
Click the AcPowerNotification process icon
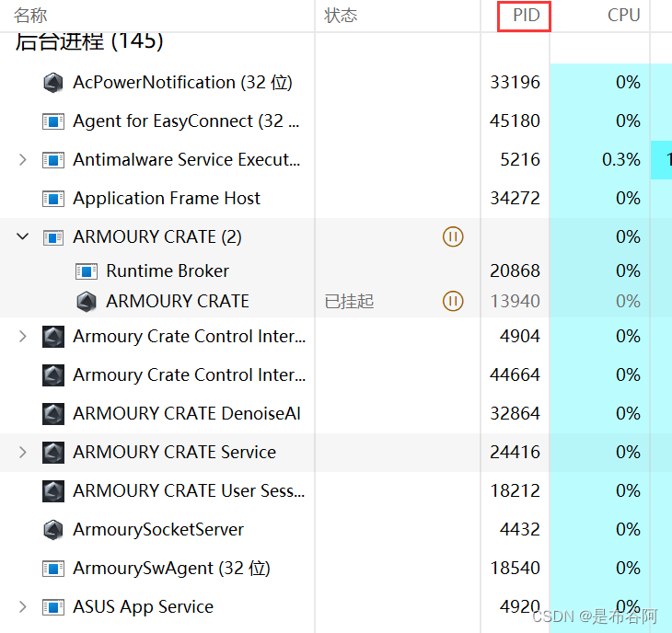pyautogui.click(x=53, y=83)
